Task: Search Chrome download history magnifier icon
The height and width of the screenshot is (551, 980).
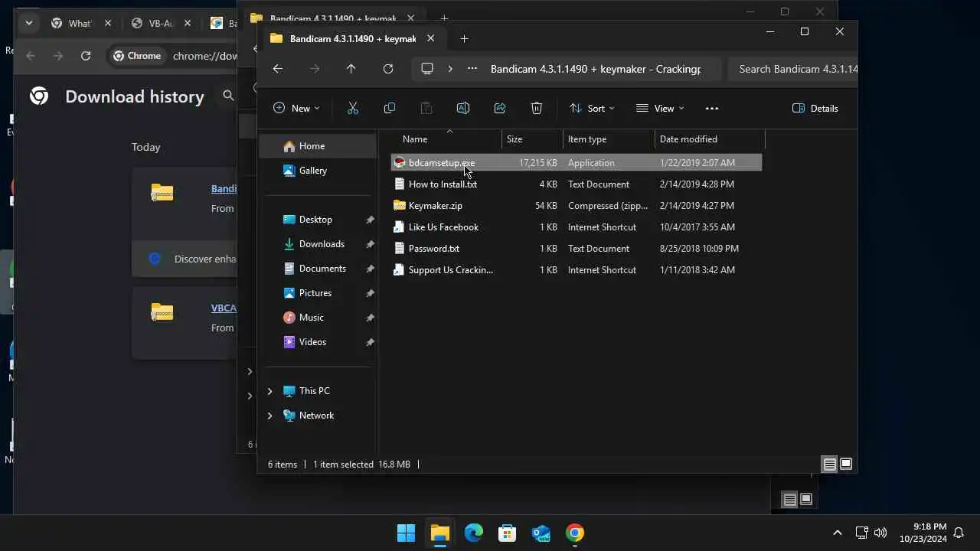Action: [228, 96]
